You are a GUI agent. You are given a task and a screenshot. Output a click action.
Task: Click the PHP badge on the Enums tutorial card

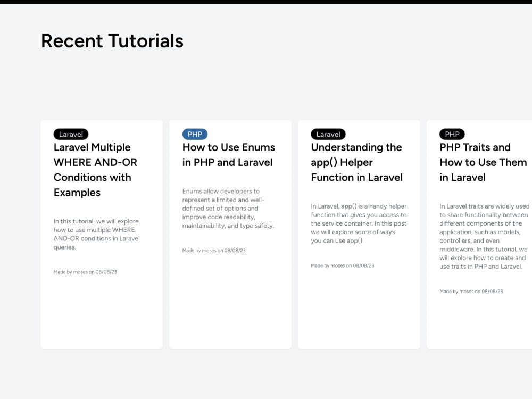[x=195, y=134]
